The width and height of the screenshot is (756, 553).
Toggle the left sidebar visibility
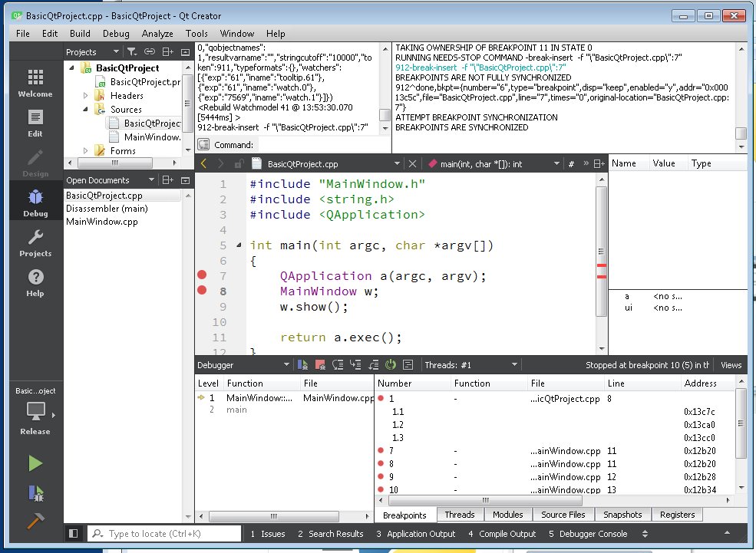click(73, 533)
